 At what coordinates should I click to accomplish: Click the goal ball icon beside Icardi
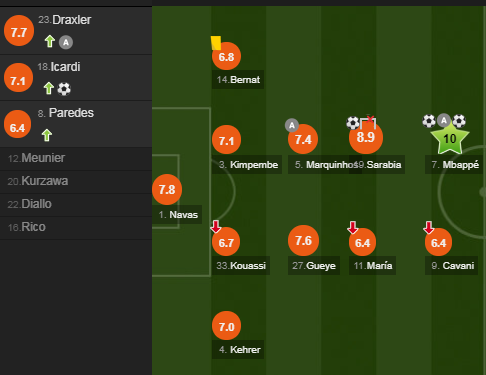(x=64, y=89)
